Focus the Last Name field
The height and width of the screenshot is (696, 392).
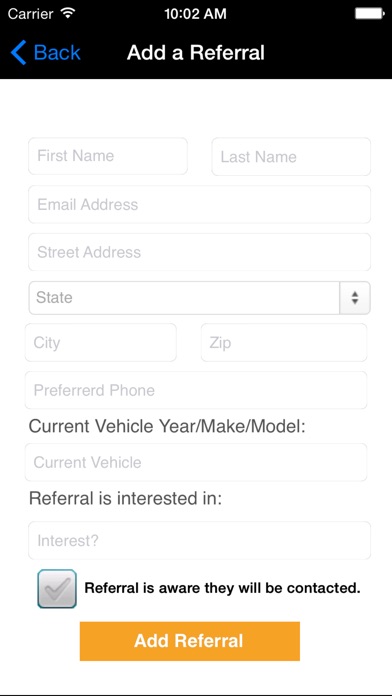click(291, 157)
